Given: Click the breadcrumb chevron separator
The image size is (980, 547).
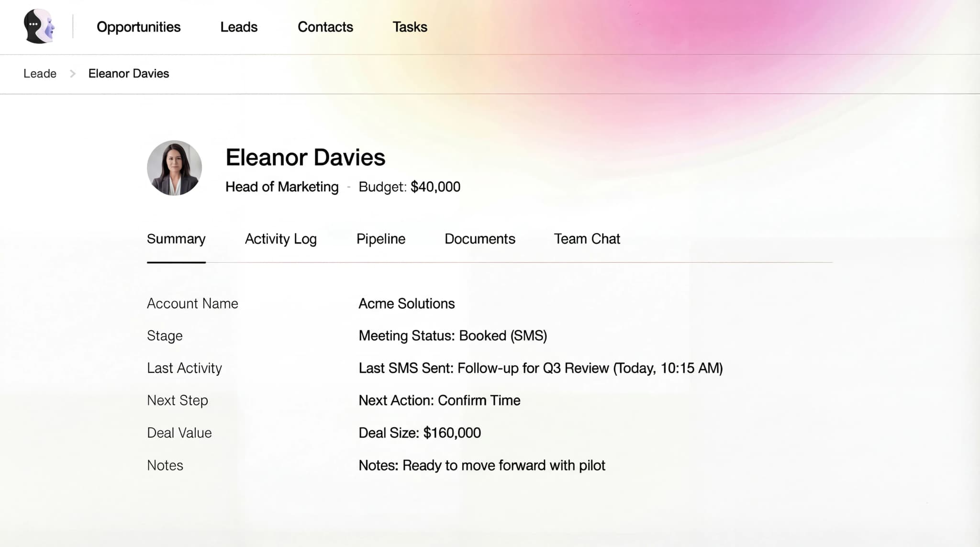Looking at the screenshot, I should pos(73,74).
